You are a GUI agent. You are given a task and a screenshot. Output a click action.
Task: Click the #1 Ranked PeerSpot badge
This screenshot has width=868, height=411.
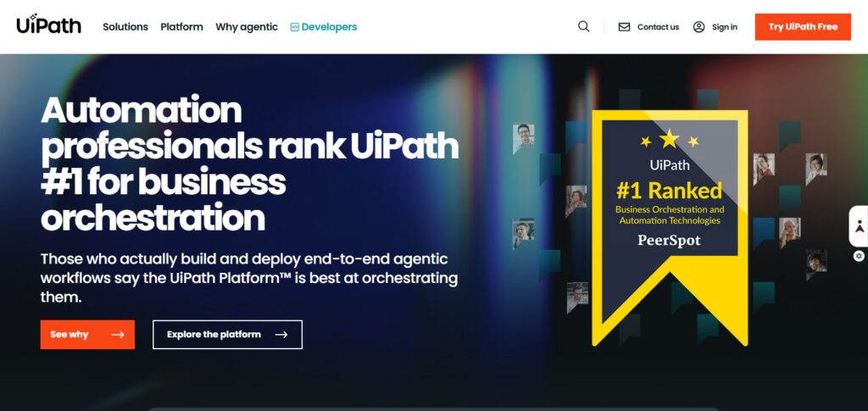670,227
